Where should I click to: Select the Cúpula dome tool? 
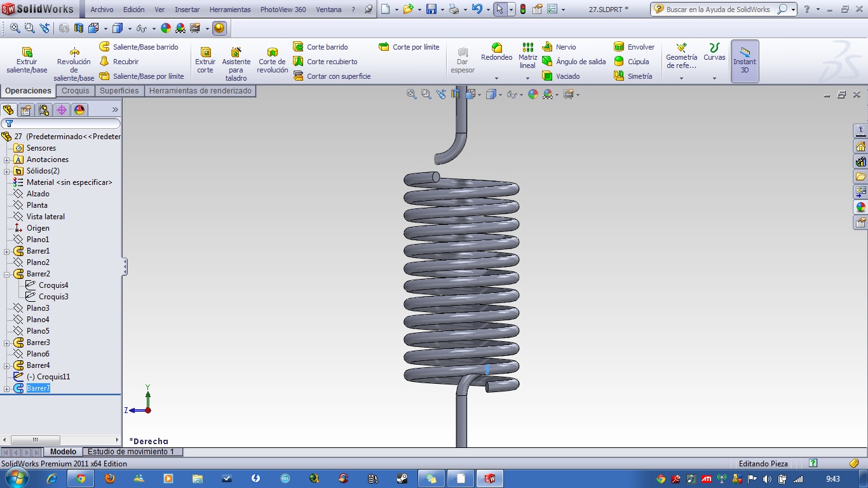(x=632, y=62)
